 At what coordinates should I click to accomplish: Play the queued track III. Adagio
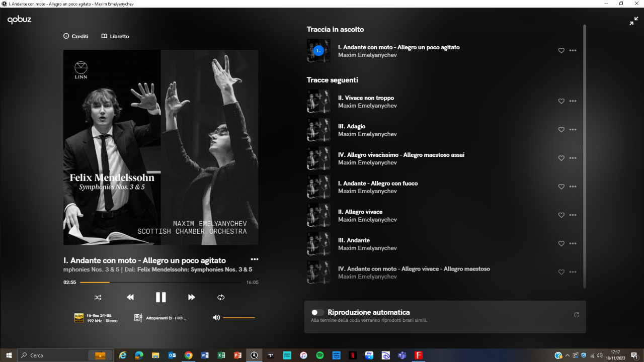click(x=352, y=126)
